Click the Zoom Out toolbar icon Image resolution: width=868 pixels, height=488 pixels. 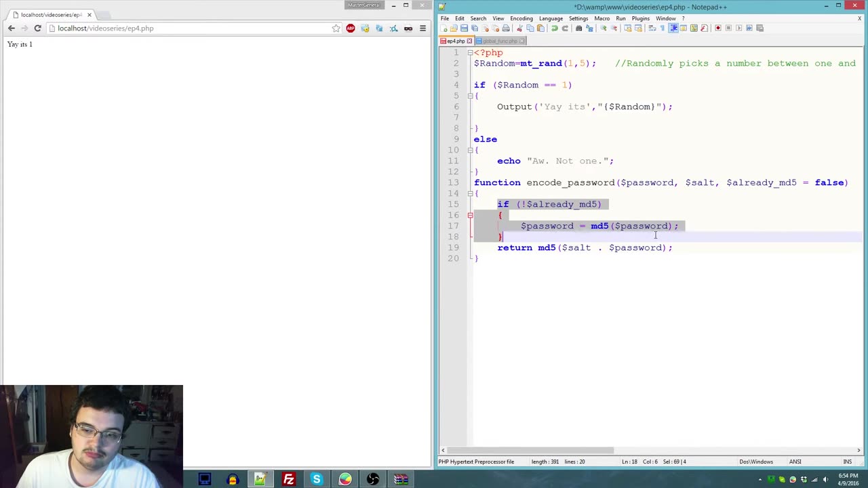pyautogui.click(x=614, y=28)
